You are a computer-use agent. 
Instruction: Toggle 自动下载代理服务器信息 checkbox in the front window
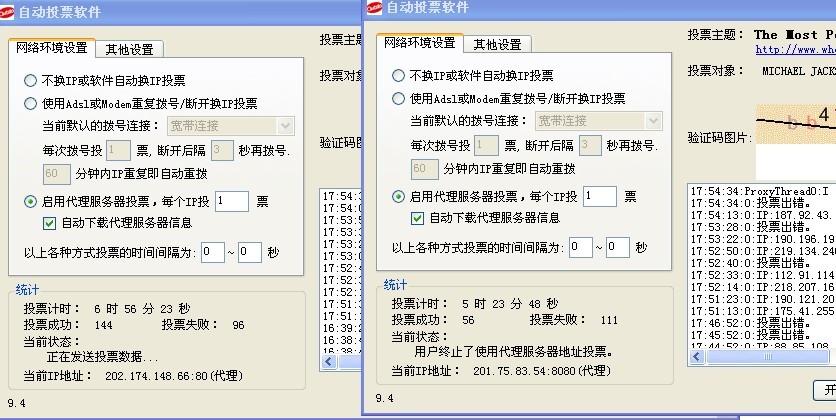click(418, 218)
